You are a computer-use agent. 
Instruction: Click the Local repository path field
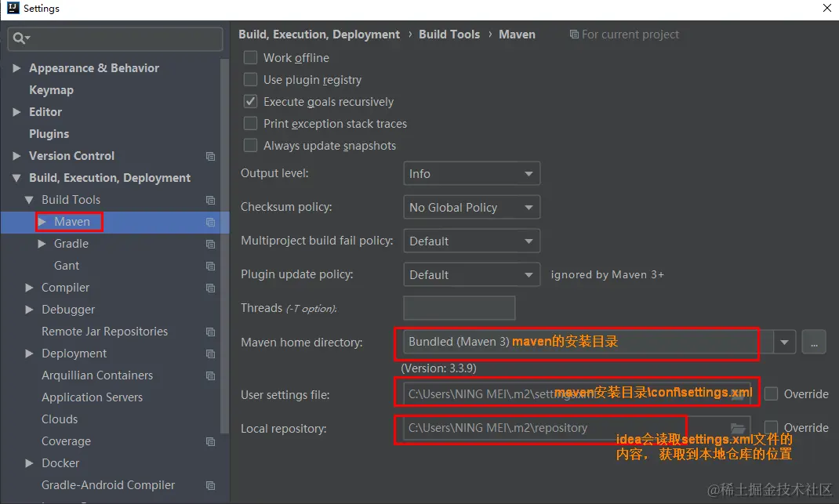[577, 427]
